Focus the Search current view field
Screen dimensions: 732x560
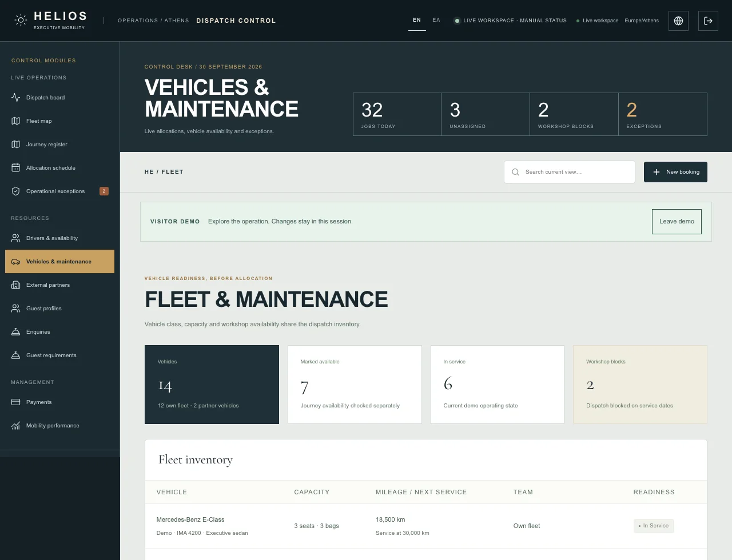[570, 172]
